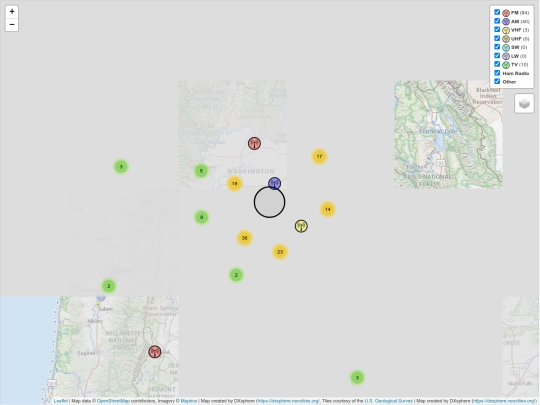Disable the SW stations checkbox
The width and height of the screenshot is (540, 405).
pyautogui.click(x=497, y=46)
